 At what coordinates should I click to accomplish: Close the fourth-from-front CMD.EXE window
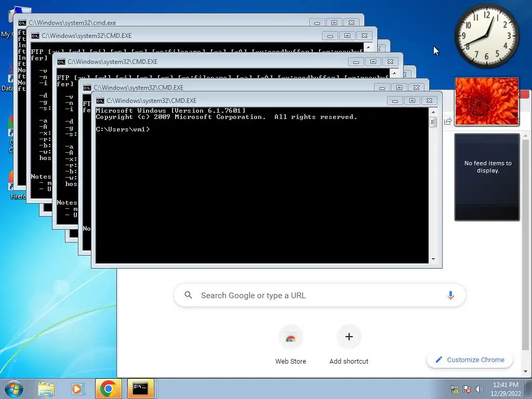coord(364,36)
